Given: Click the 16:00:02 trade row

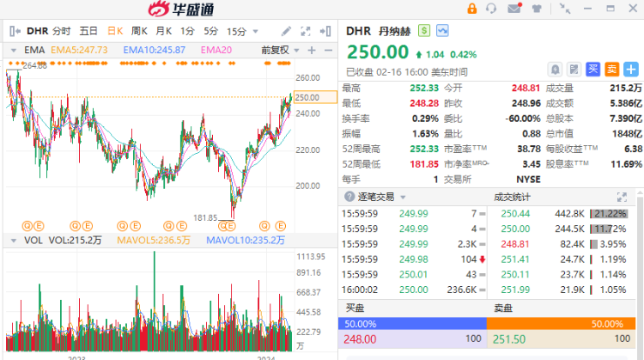Looking at the screenshot, I should pyautogui.click(x=413, y=290).
